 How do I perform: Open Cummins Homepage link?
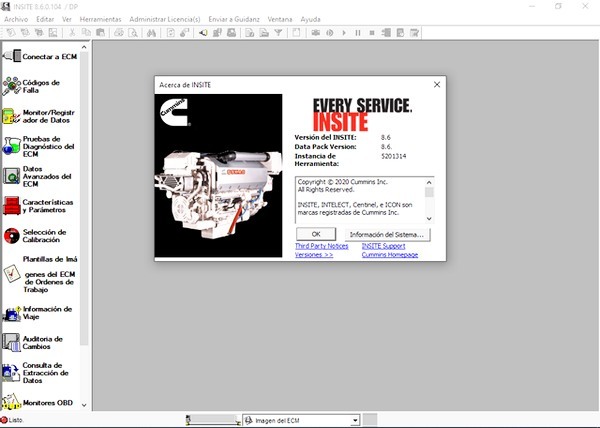[x=390, y=255]
